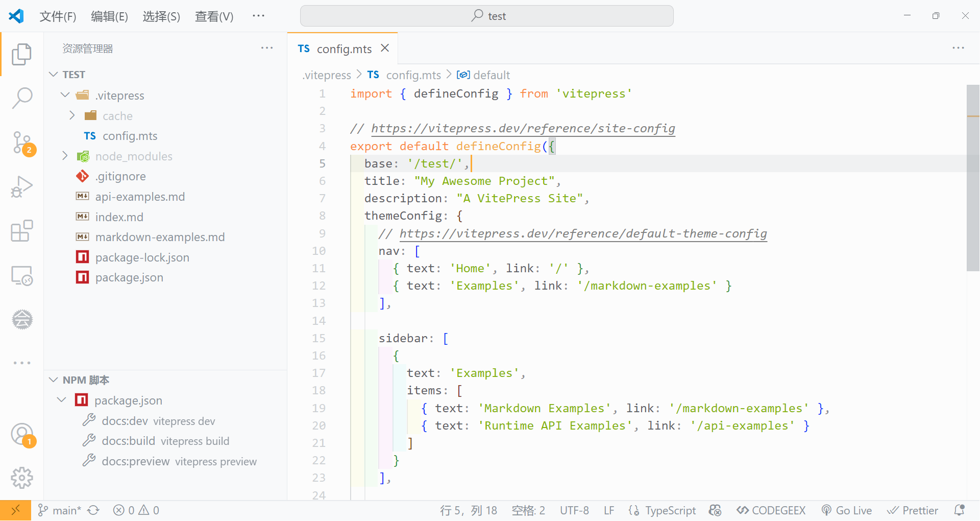Open the 文件(F) menu
Image resolution: width=980 pixels, height=521 pixels.
point(58,16)
